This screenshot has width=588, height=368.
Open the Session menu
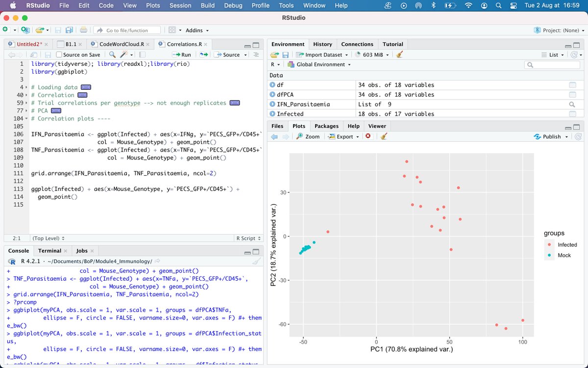click(180, 6)
